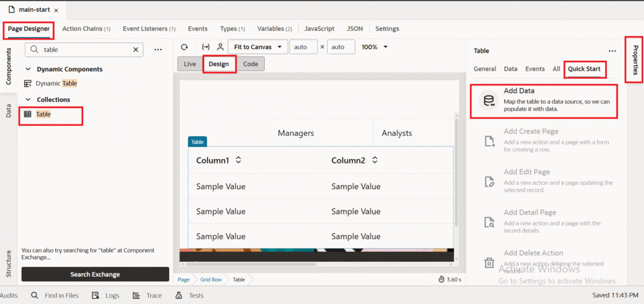The image size is (644, 304).
Task: Sort by Column1 using sort arrows
Action: point(238,160)
